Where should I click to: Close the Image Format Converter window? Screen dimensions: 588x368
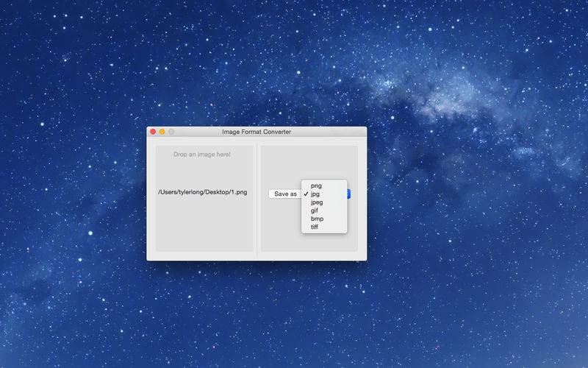[153, 132]
